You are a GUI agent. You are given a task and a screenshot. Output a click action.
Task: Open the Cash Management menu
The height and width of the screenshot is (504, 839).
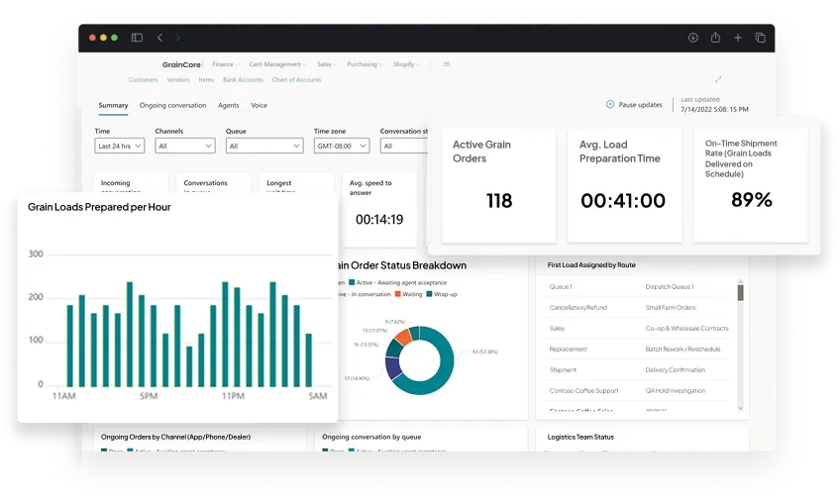tap(277, 64)
